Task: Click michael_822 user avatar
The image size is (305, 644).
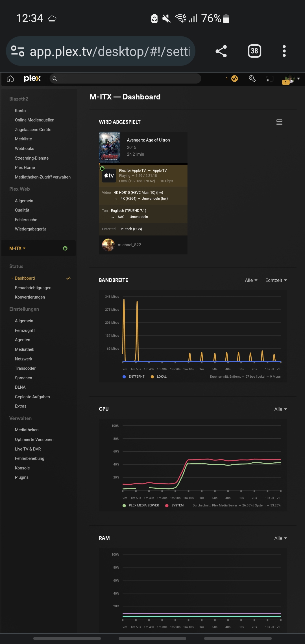Action: 108,245
